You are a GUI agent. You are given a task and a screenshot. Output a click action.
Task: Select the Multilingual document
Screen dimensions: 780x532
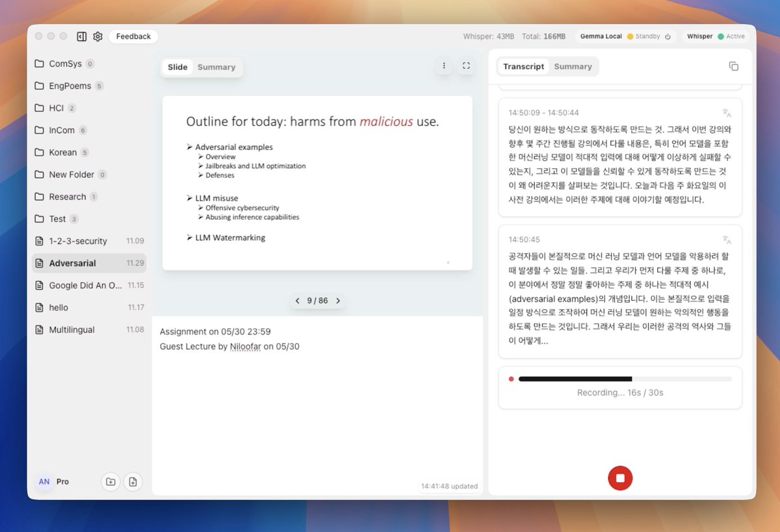(88, 329)
